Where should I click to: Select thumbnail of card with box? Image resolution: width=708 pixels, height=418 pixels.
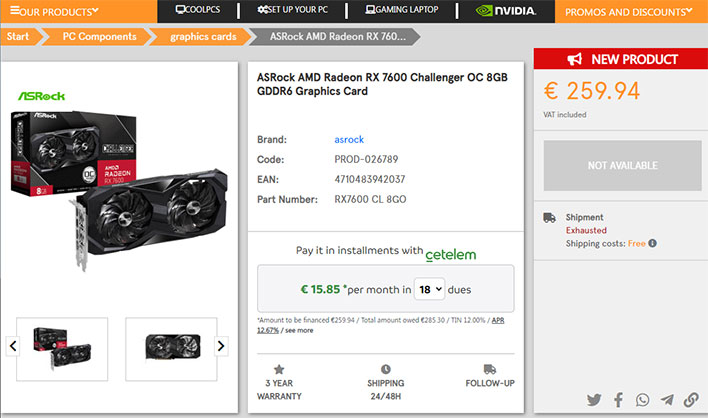point(62,349)
